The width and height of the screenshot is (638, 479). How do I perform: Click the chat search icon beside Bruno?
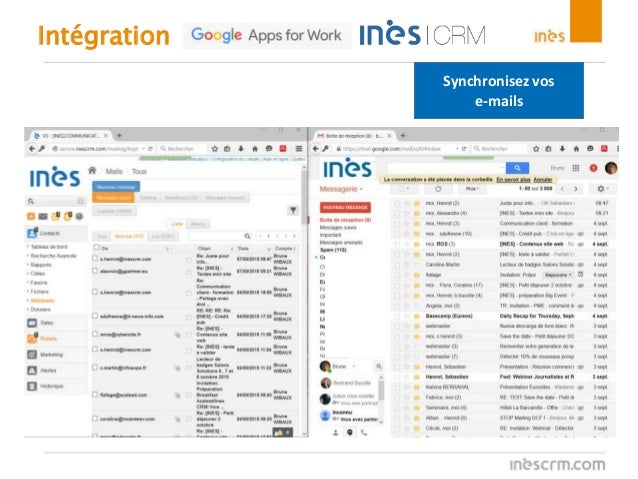379,366
